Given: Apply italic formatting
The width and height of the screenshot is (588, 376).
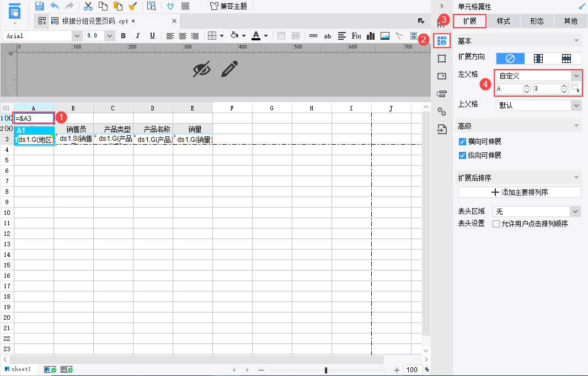Looking at the screenshot, I should coord(138,36).
